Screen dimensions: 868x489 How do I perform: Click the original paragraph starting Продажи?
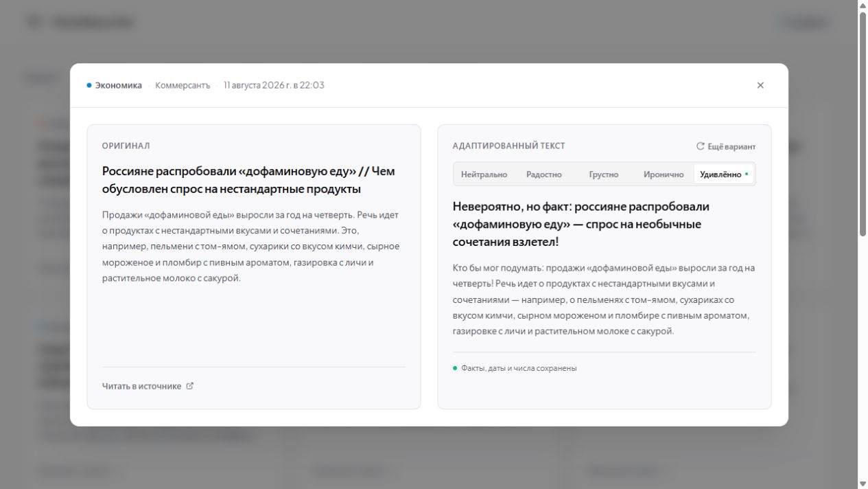pyautogui.click(x=251, y=247)
